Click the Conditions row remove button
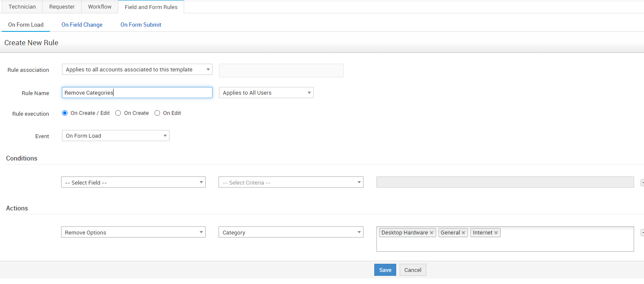Viewport: 644px width, 284px height. coord(642,182)
